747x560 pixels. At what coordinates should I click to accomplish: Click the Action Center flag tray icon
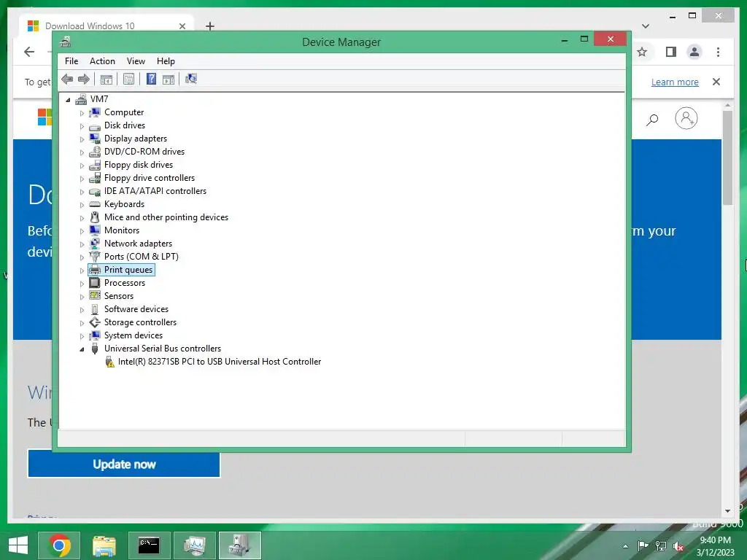pyautogui.click(x=643, y=546)
